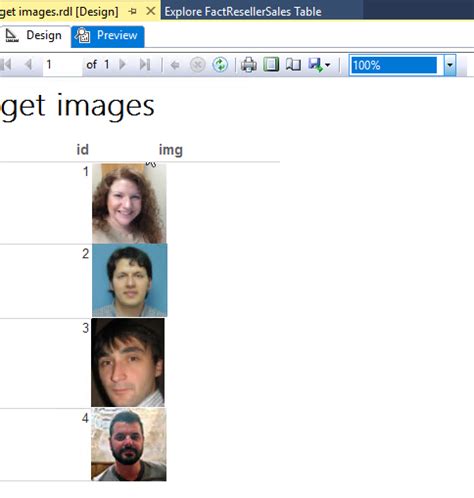This screenshot has height=498, width=474.
Task: Navigate back to parent report
Action: 175,65
